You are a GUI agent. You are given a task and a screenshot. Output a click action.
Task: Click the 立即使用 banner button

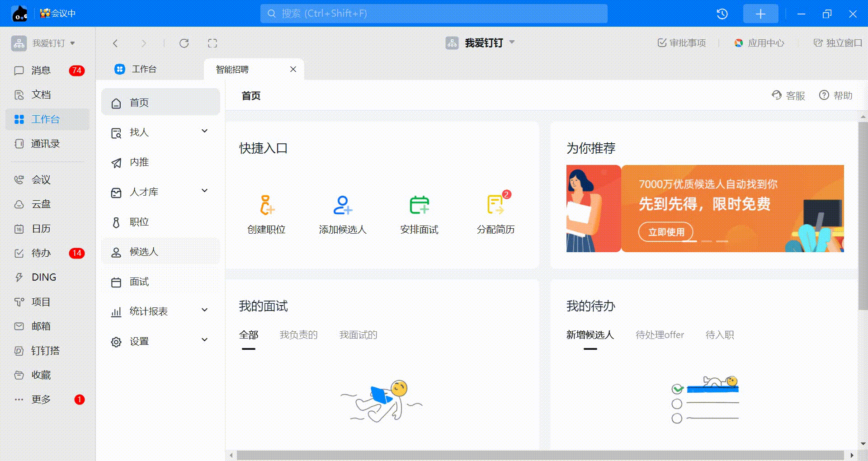pyautogui.click(x=665, y=232)
